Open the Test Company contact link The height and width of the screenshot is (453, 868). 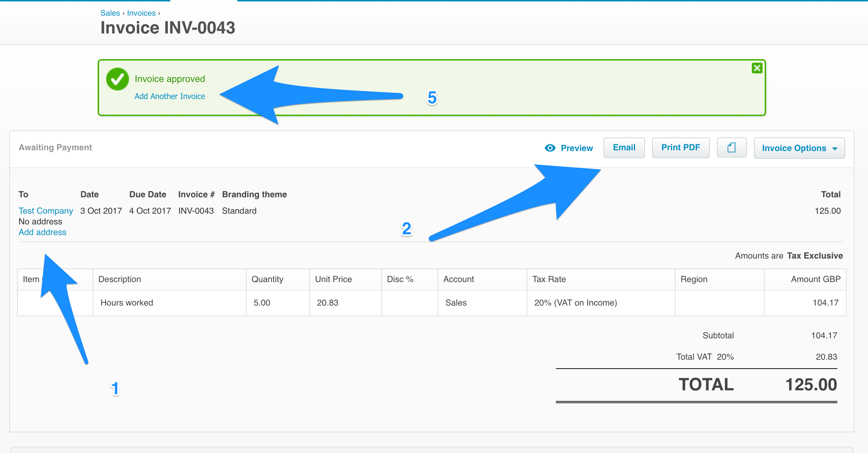coord(46,210)
